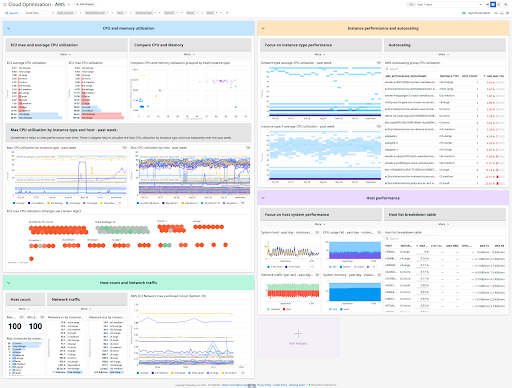Viewport: 512px width, 388px height.
Task: Search in the Host list breakdown table
Action: click(411, 239)
